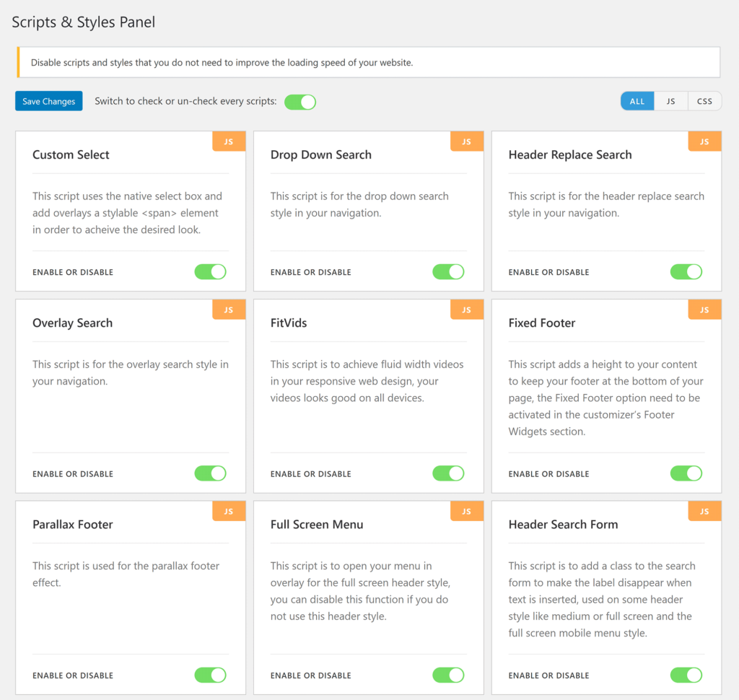This screenshot has height=700, width=739.
Task: Click the JS badge on Full Screen Menu card
Action: click(467, 512)
